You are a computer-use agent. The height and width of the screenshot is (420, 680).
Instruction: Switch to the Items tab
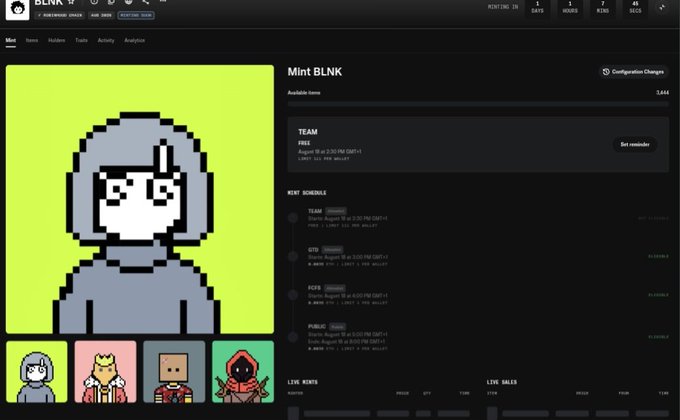pos(32,40)
